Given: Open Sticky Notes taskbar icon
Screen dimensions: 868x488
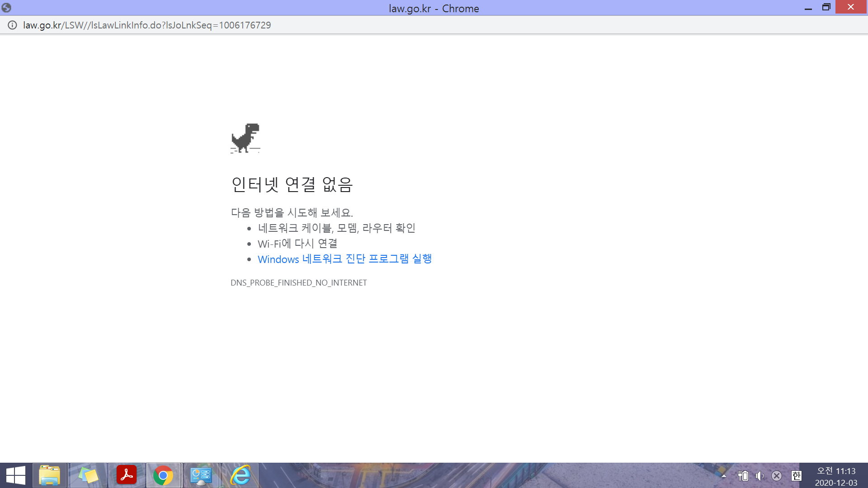Looking at the screenshot, I should coord(88,475).
